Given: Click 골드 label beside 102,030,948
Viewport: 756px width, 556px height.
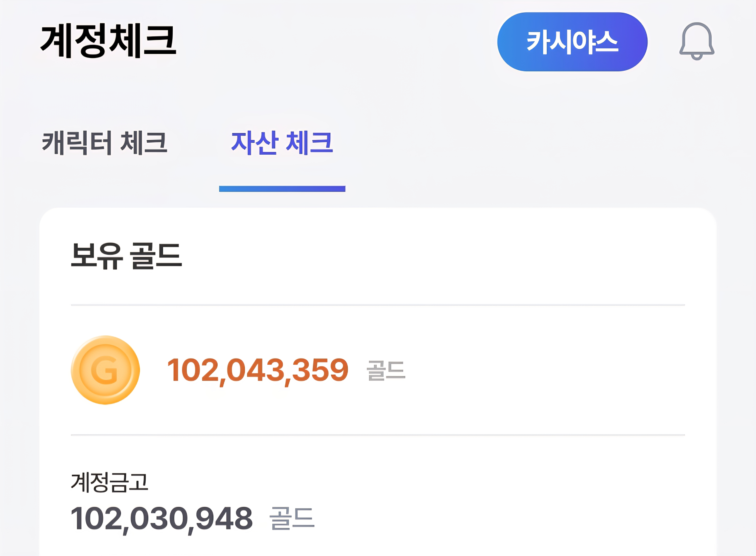Looking at the screenshot, I should pyautogui.click(x=292, y=519).
